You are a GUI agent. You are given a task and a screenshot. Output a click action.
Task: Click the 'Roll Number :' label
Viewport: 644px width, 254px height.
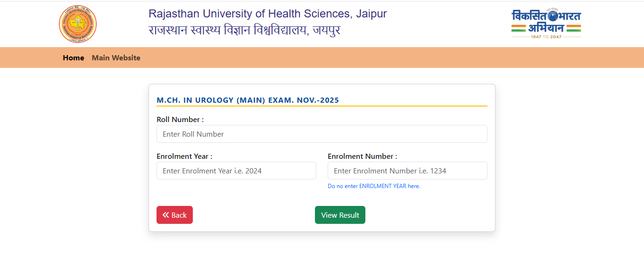click(180, 120)
